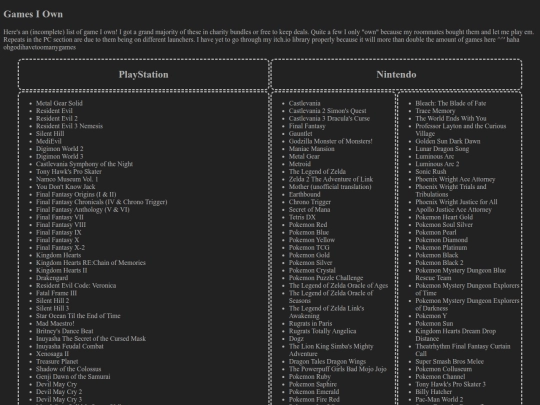This screenshot has height=405, width=540.
Task: Select the Nintendo column header
Action: (396, 74)
